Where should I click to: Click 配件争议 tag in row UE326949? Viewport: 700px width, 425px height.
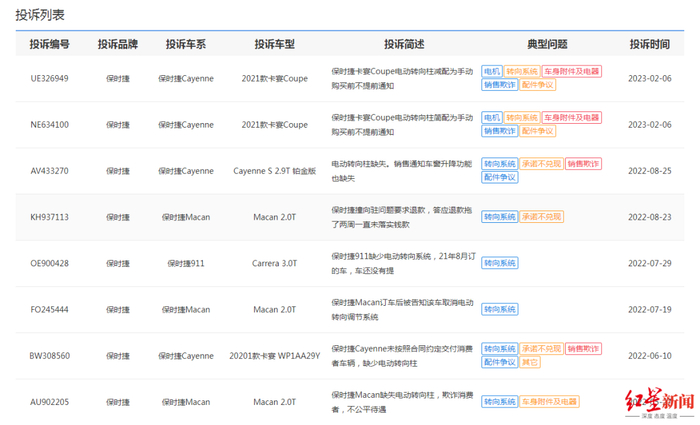tap(538, 85)
